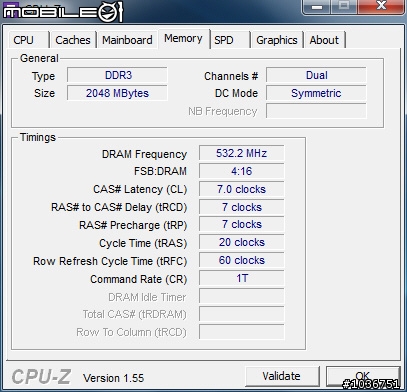Viewport: 407px width, 392px height.
Task: Click the 7.0 clocks CAS latency value
Action: (241, 189)
